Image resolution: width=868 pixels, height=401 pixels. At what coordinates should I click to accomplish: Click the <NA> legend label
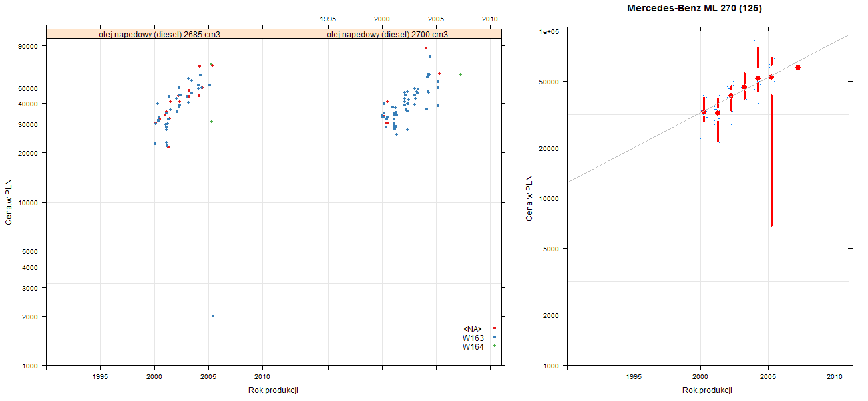coord(473,329)
